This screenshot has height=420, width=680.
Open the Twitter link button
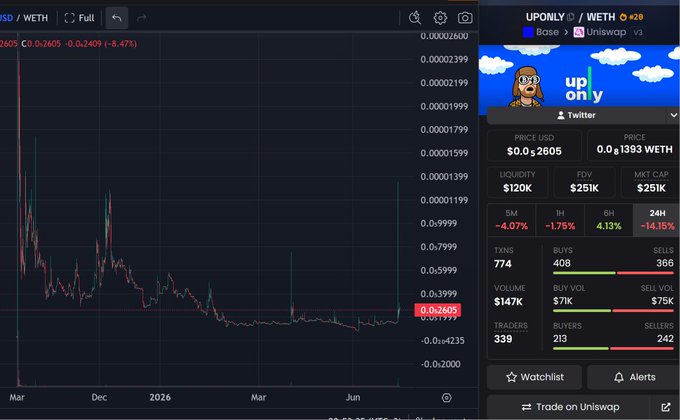576,115
